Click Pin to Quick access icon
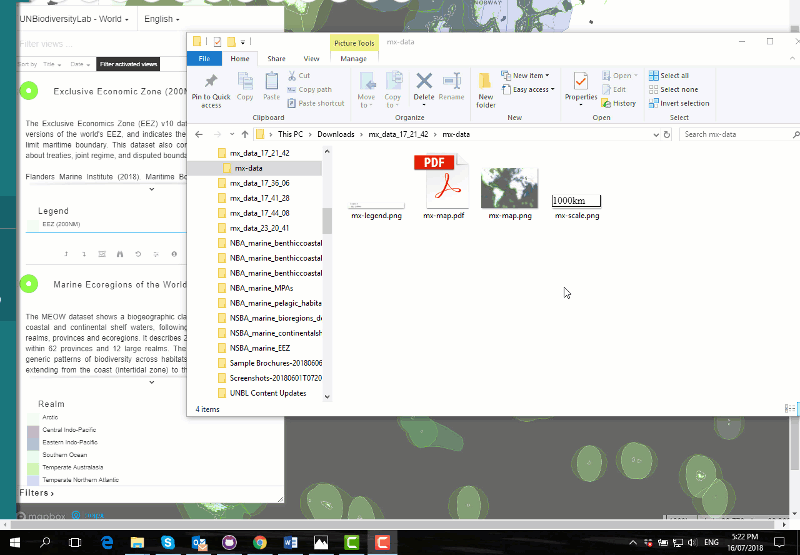 click(211, 81)
